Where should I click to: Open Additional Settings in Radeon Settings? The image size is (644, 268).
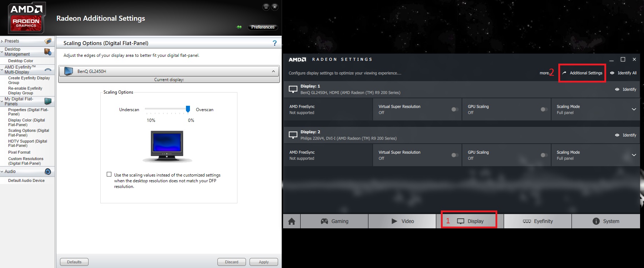click(582, 73)
